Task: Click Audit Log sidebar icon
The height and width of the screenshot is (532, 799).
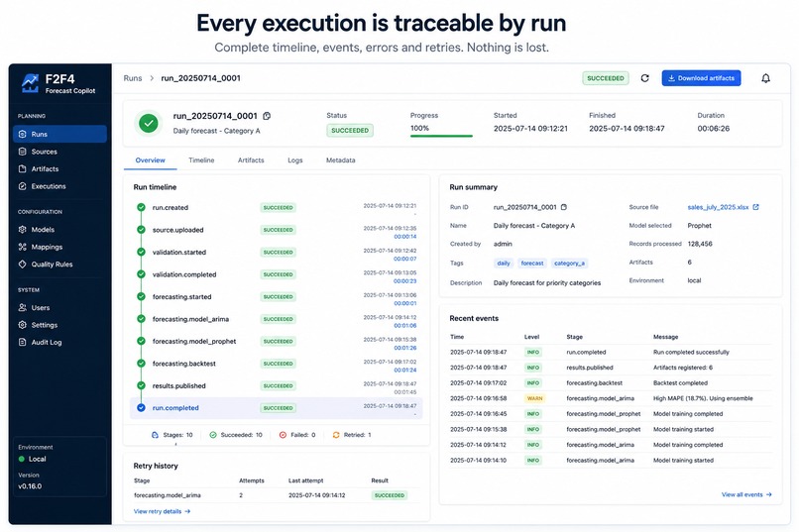Action: click(23, 342)
